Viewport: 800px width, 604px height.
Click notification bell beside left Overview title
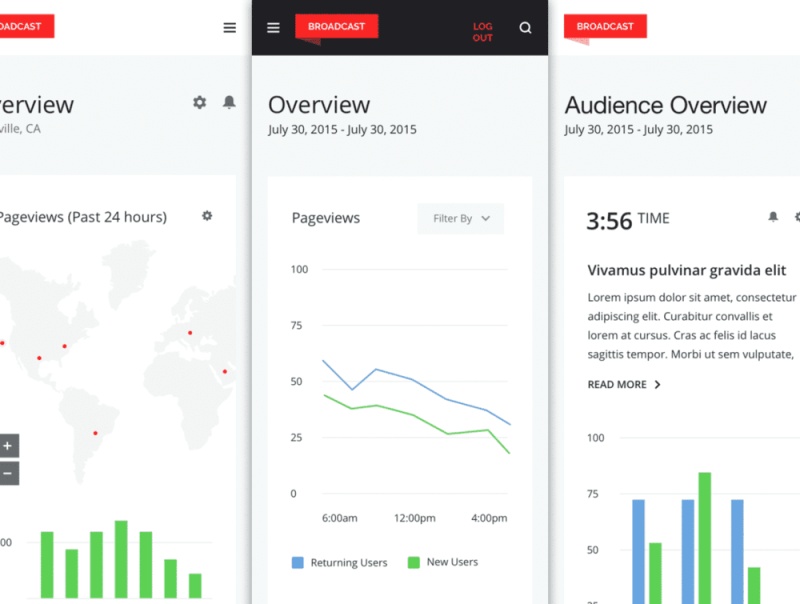tap(229, 102)
